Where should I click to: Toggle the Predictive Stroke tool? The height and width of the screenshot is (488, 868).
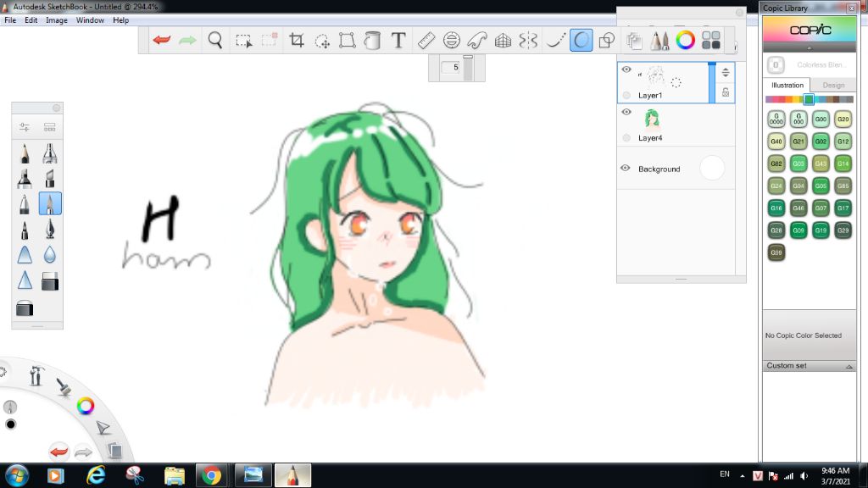coord(581,40)
